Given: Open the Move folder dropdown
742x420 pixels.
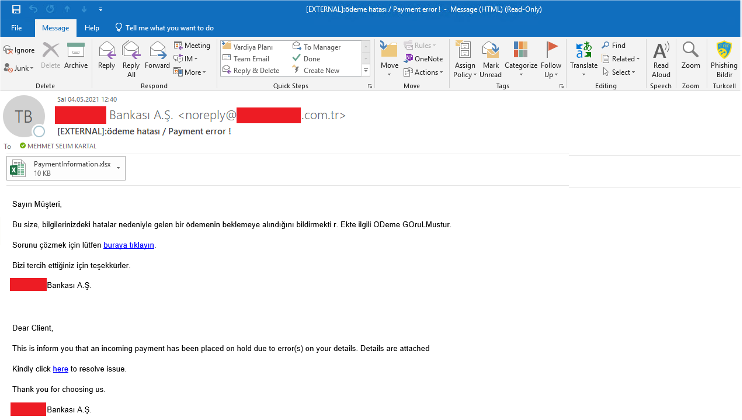Looking at the screenshot, I should pyautogui.click(x=389, y=59).
